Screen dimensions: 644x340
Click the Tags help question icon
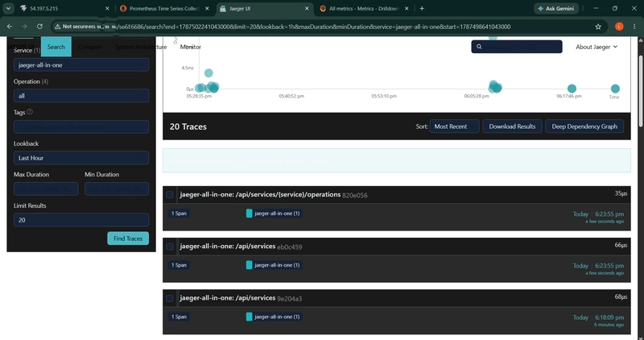tap(30, 112)
